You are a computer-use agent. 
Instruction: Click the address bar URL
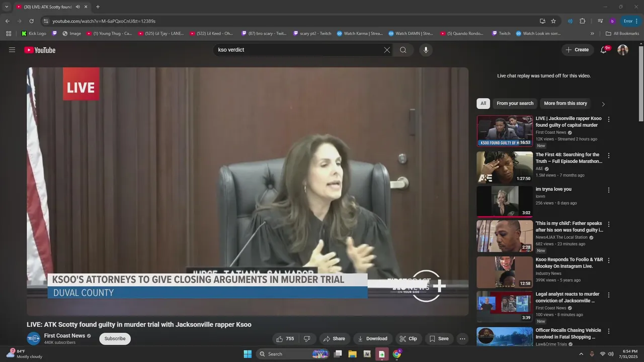[x=104, y=21]
